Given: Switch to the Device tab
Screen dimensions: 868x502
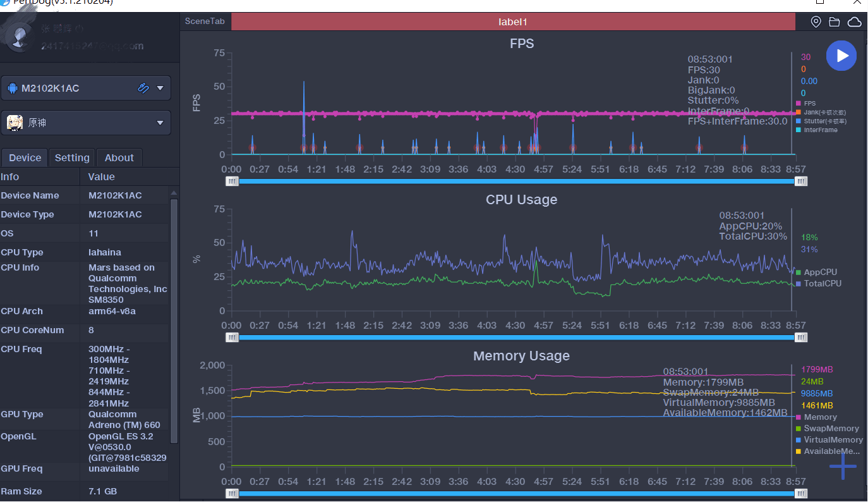Looking at the screenshot, I should point(25,157).
